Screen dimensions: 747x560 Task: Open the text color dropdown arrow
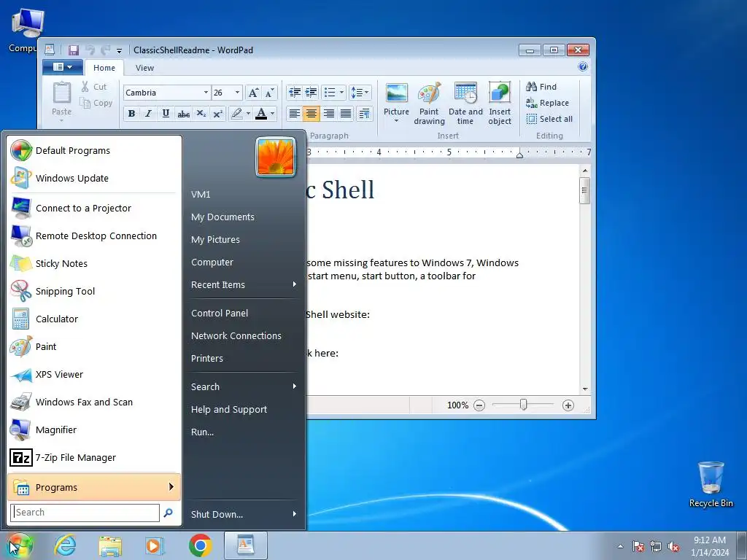(x=273, y=113)
